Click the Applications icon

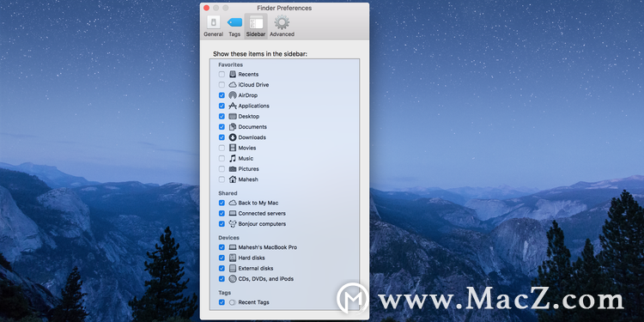click(233, 106)
